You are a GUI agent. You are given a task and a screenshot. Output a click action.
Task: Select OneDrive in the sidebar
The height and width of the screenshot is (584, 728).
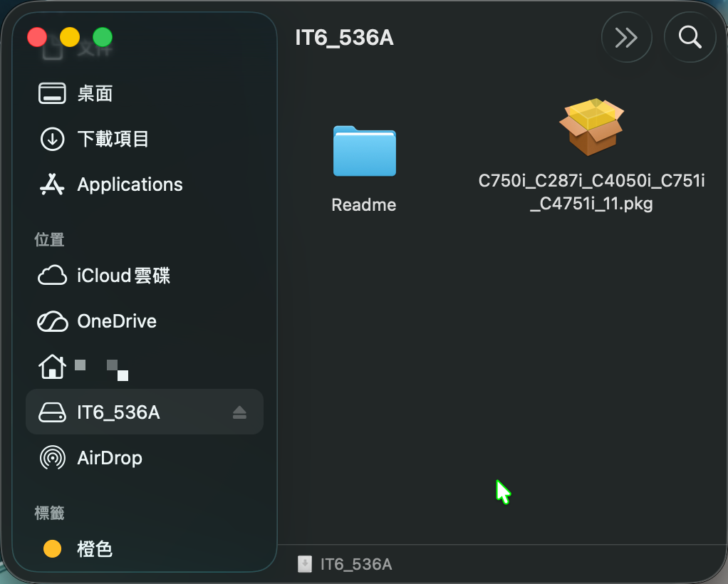pyautogui.click(x=145, y=320)
